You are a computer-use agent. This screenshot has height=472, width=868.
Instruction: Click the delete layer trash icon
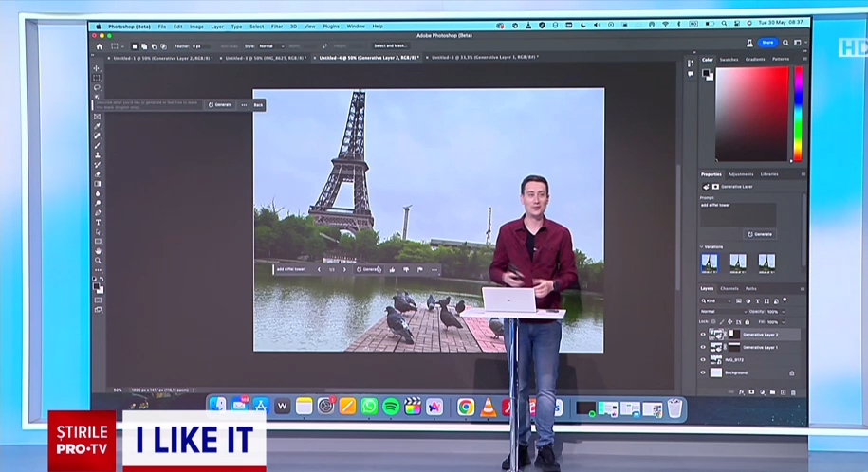point(793,392)
